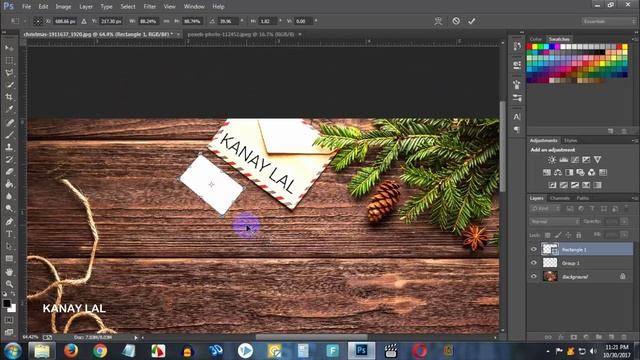Select the Move tool
The height and width of the screenshot is (360, 640).
tap(9, 48)
